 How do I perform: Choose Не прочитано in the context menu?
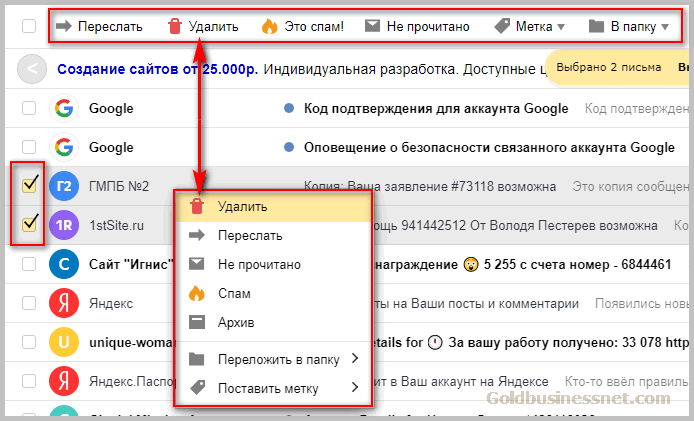click(274, 264)
